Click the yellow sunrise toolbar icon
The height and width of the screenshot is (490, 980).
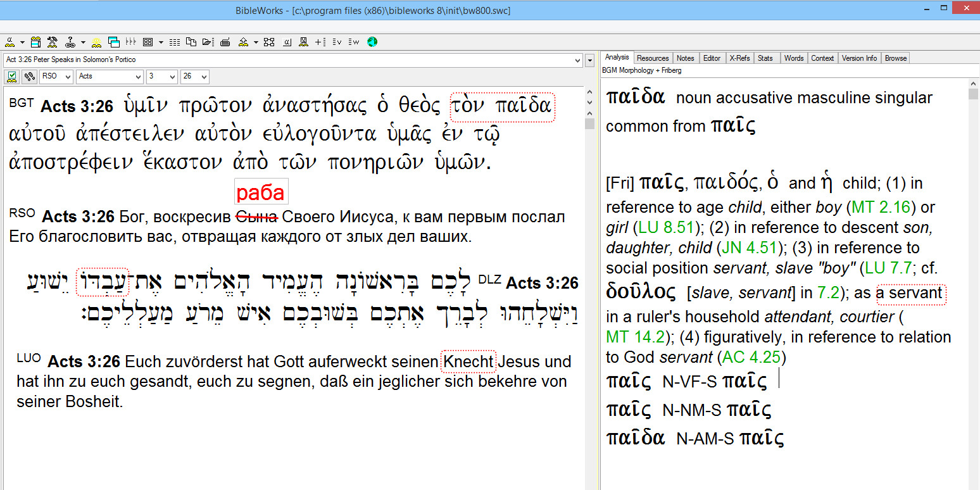pyautogui.click(x=96, y=42)
